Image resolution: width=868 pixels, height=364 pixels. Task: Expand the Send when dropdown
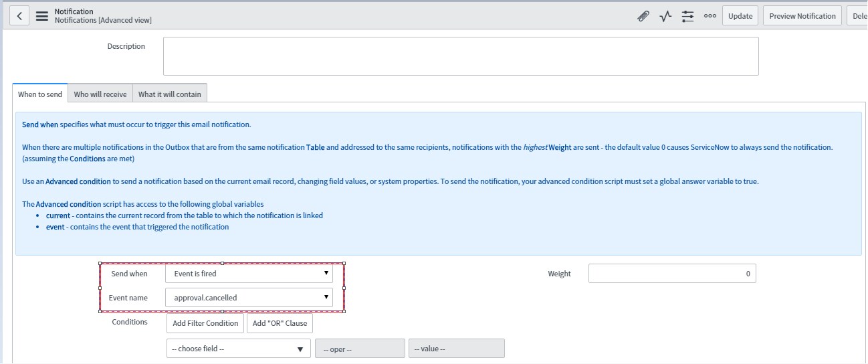(x=248, y=274)
